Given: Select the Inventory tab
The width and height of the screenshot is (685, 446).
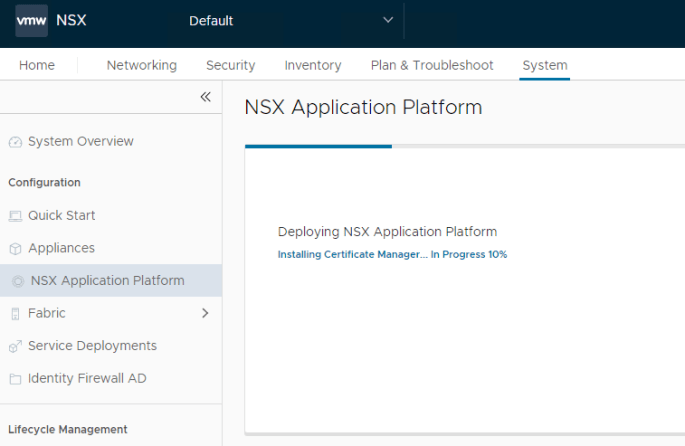Looking at the screenshot, I should click(313, 65).
